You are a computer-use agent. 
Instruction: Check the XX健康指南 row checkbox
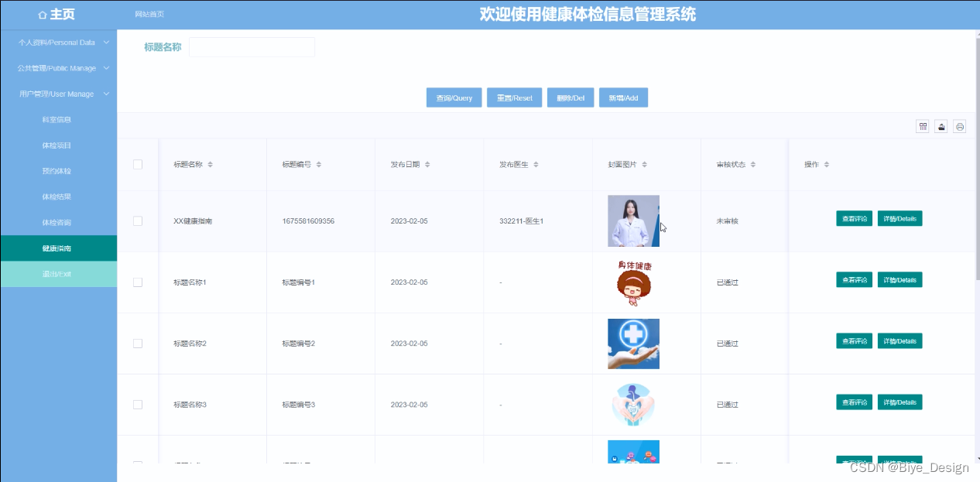click(x=138, y=220)
